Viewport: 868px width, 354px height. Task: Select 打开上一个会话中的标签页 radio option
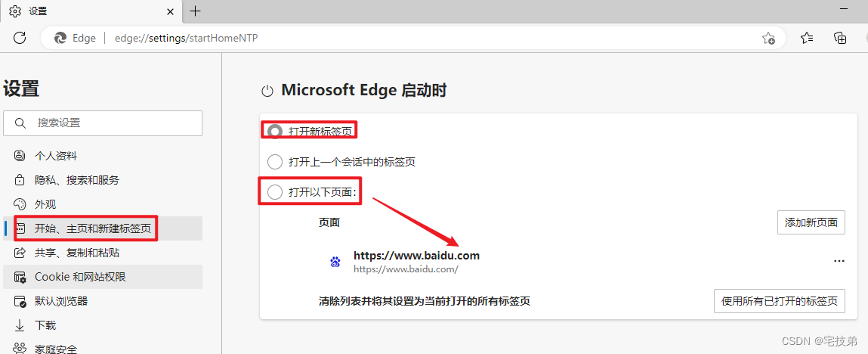274,163
